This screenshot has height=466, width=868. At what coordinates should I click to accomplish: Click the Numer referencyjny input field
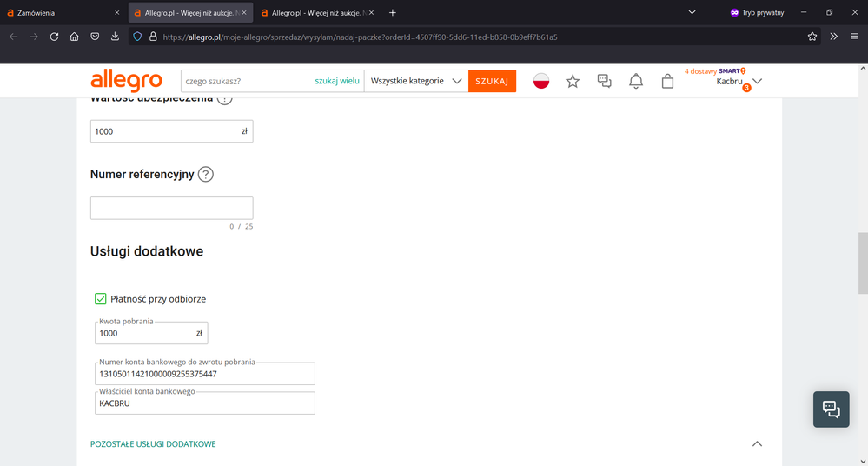pos(171,208)
